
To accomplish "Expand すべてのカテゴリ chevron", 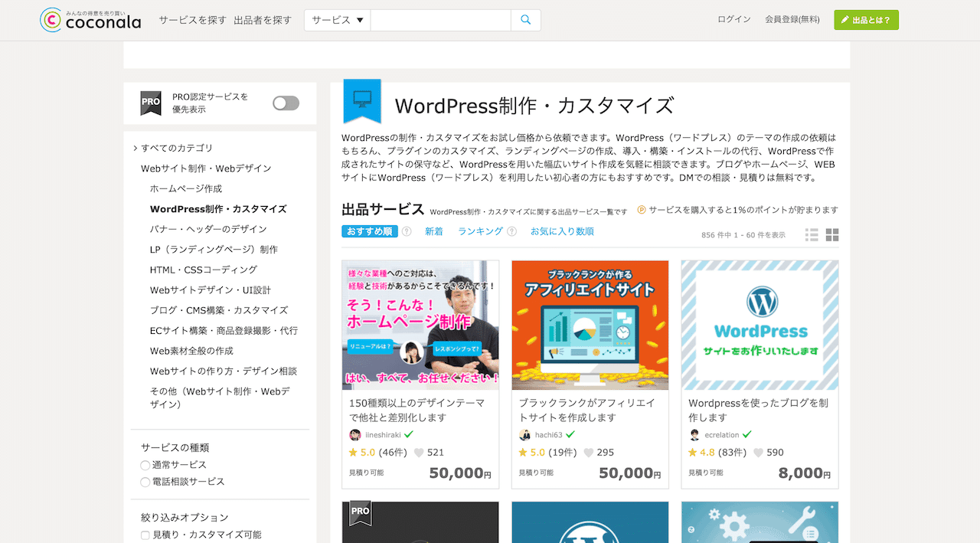I will point(136,148).
